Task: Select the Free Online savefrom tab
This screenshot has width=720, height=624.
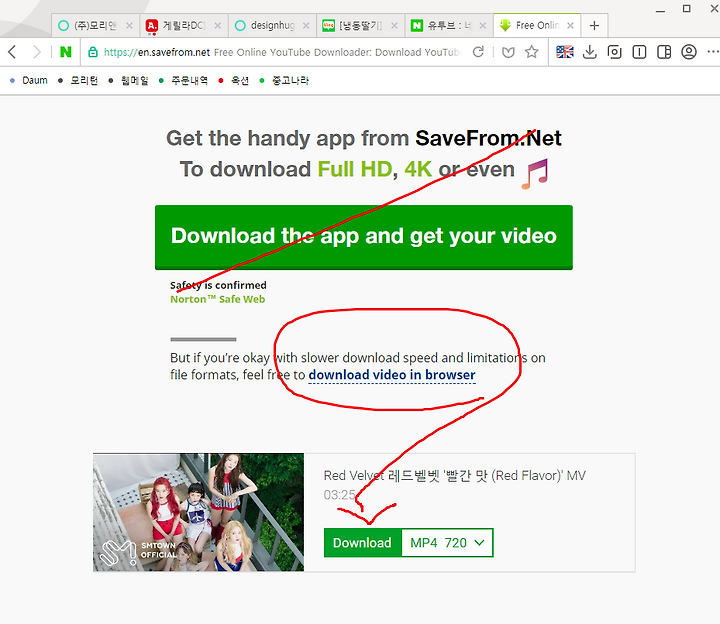Action: 536,26
